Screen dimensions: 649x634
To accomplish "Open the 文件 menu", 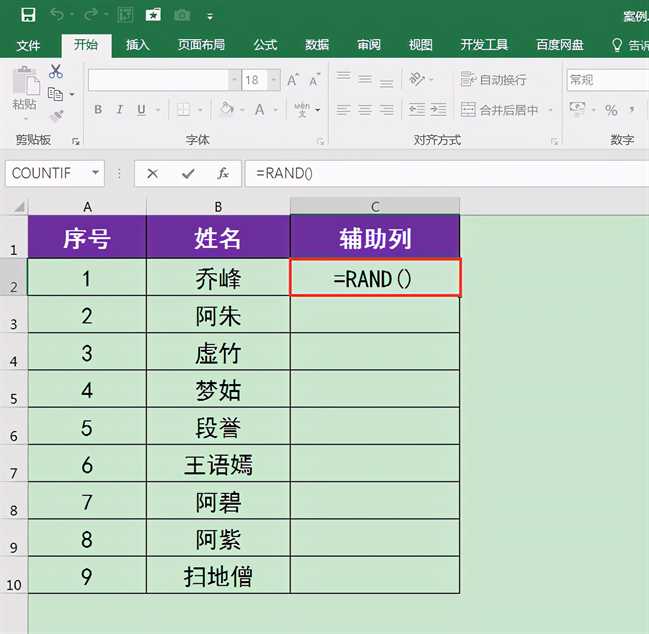I will [x=28, y=45].
